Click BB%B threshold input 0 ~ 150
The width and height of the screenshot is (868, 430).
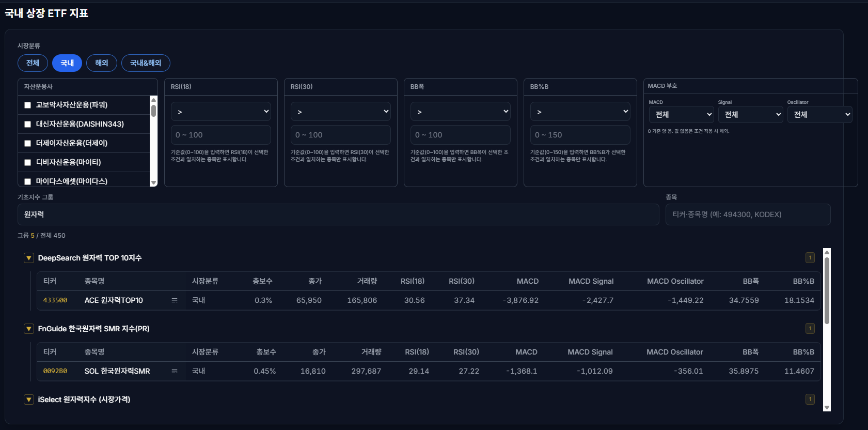(x=580, y=135)
